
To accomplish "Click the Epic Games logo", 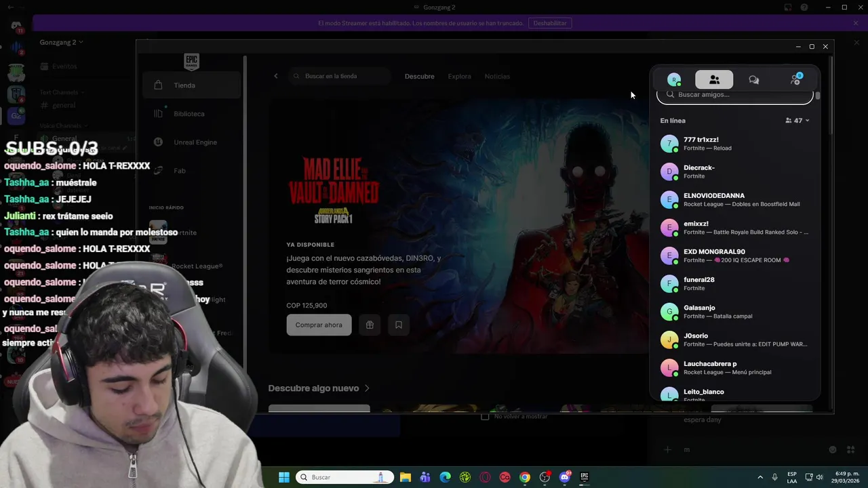I will pyautogui.click(x=191, y=62).
